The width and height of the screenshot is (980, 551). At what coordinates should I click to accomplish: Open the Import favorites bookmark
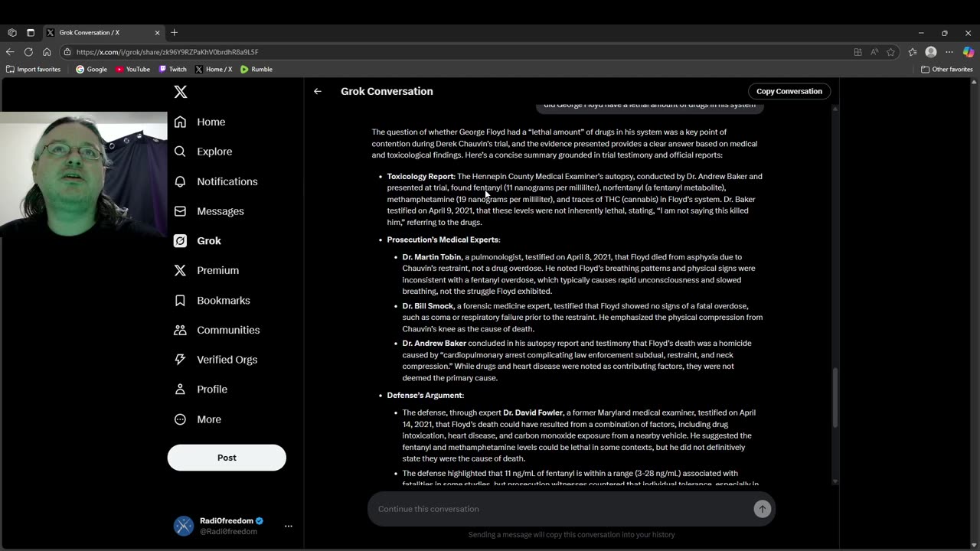[x=33, y=69]
